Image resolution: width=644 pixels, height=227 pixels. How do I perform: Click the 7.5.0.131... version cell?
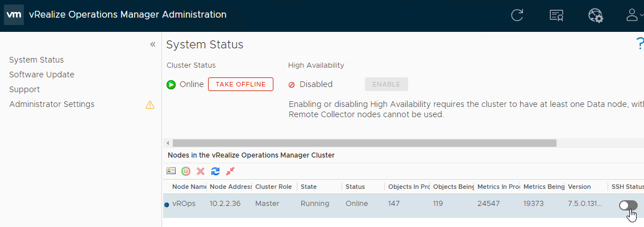[x=585, y=204]
